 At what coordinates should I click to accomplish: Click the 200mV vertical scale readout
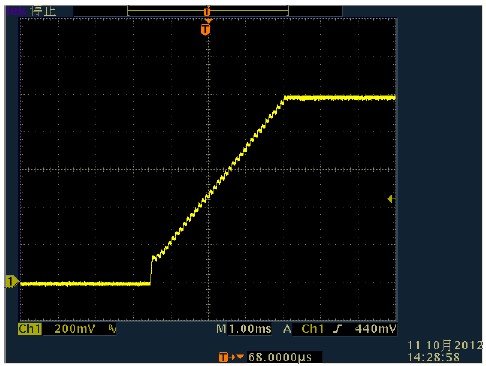click(x=74, y=329)
